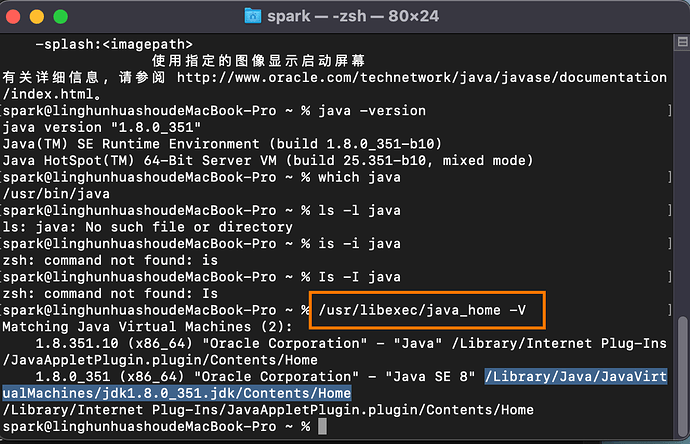Click the folder proxy icon in title bar
This screenshot has height=444, width=690.
pos(256,16)
